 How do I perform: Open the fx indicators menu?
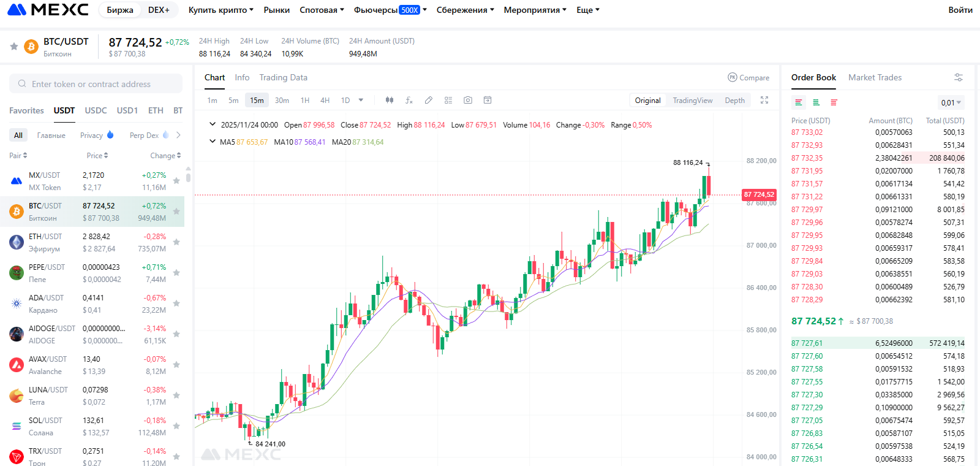pyautogui.click(x=409, y=101)
